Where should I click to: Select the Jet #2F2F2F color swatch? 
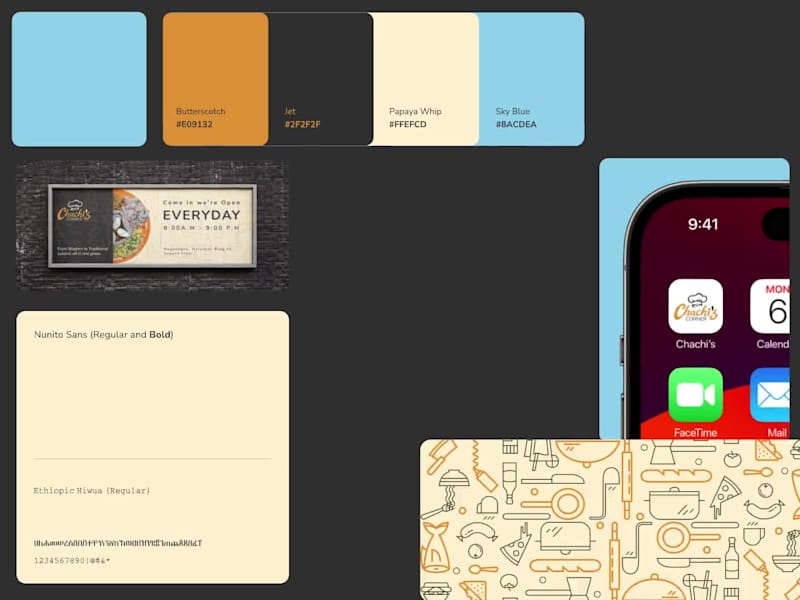click(321, 79)
